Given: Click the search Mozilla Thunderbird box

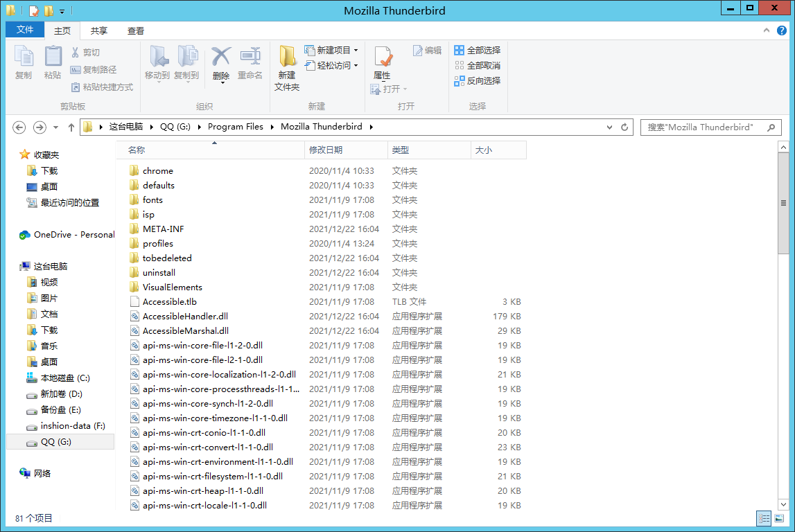Looking at the screenshot, I should (711, 127).
